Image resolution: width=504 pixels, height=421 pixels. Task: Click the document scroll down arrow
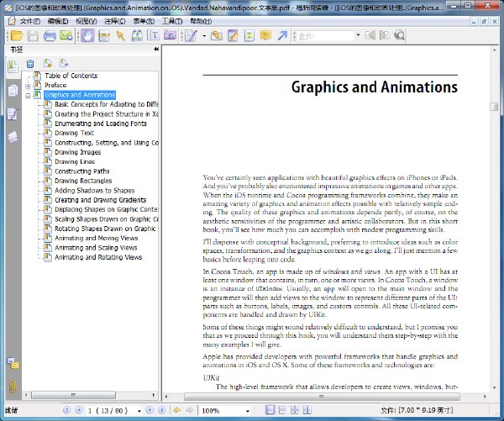tap(494, 388)
